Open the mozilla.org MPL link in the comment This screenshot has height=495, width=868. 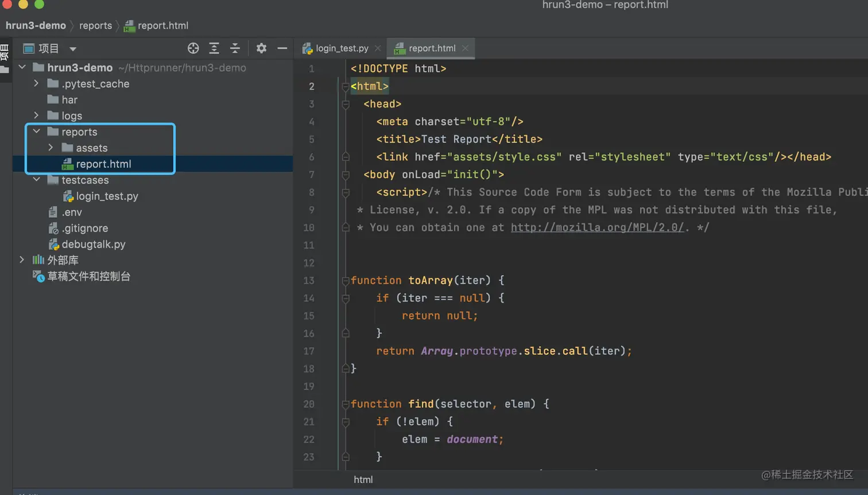pyautogui.click(x=597, y=227)
